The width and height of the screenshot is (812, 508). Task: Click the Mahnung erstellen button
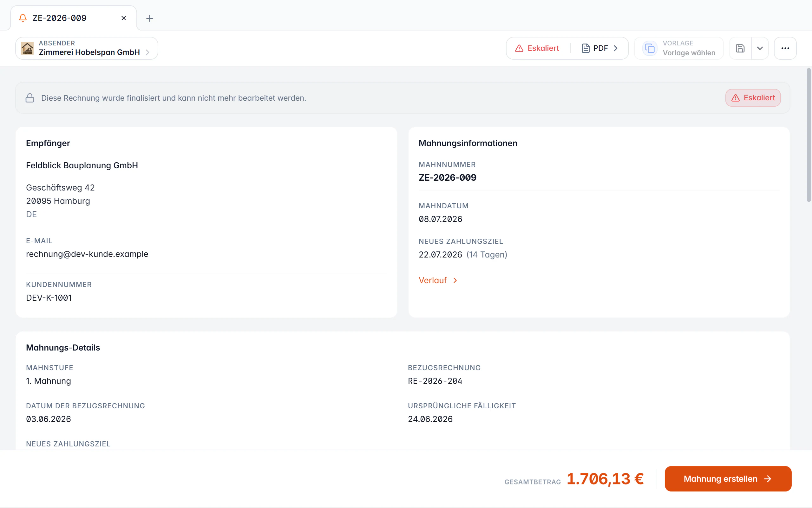(x=728, y=479)
